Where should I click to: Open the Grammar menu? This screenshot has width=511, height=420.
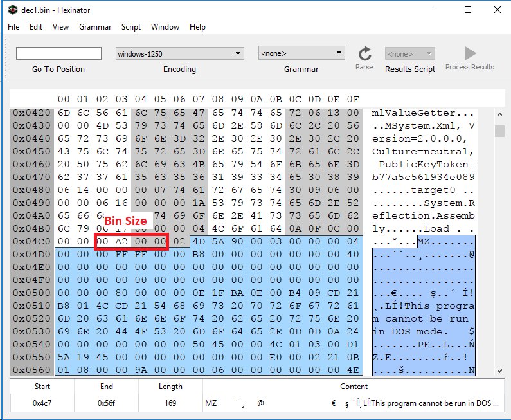point(95,27)
